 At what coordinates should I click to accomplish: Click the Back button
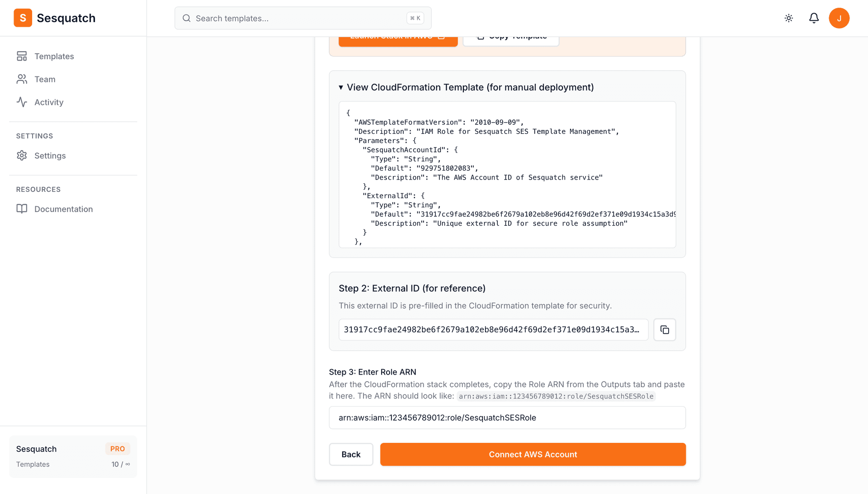click(351, 454)
